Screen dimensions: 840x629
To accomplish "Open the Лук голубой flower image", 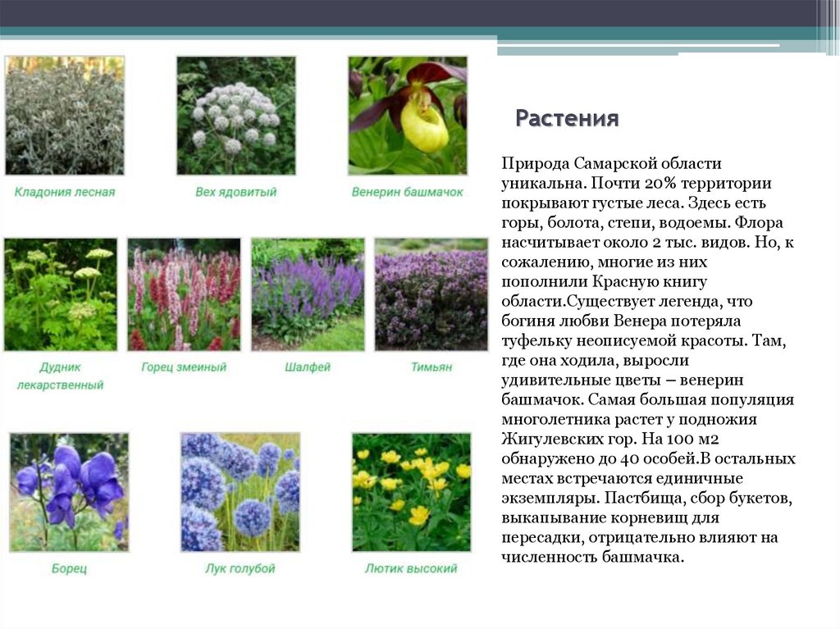I will [x=240, y=492].
